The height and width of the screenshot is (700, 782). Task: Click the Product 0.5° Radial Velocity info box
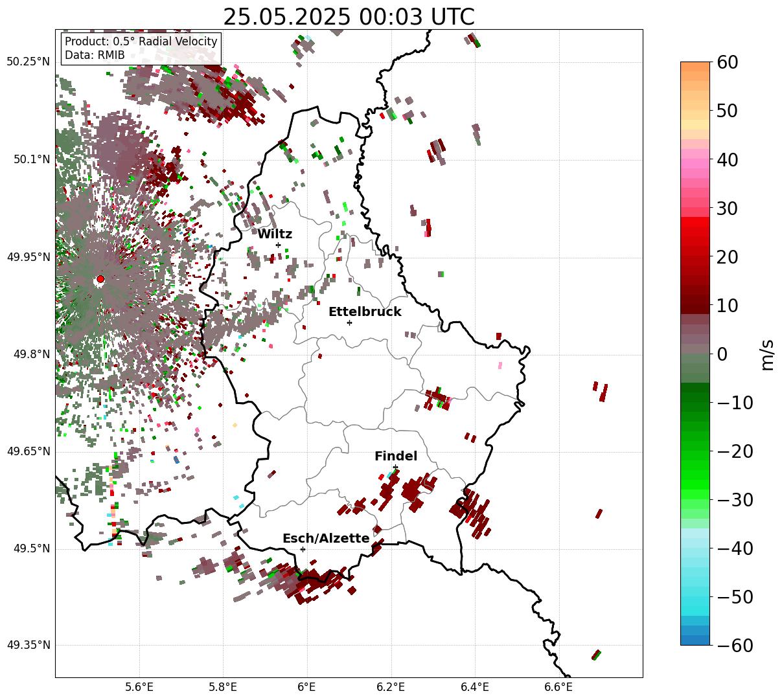click(141, 49)
